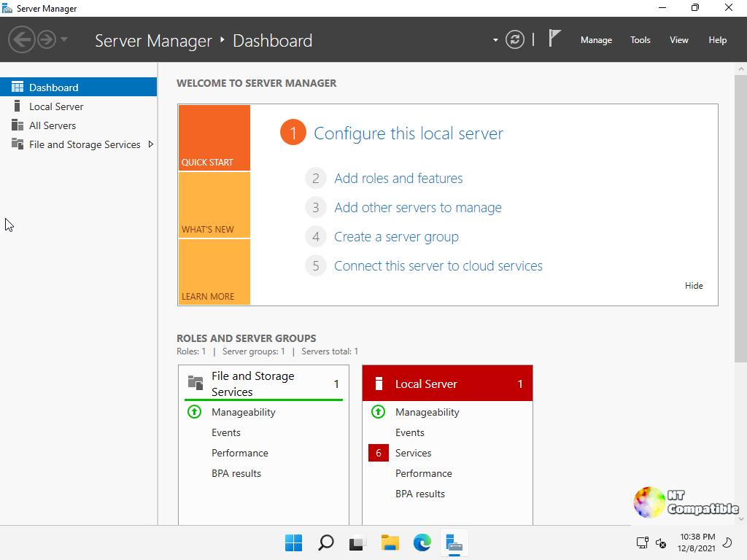Click the Back navigation arrow
The image size is (747, 560).
[x=21, y=39]
